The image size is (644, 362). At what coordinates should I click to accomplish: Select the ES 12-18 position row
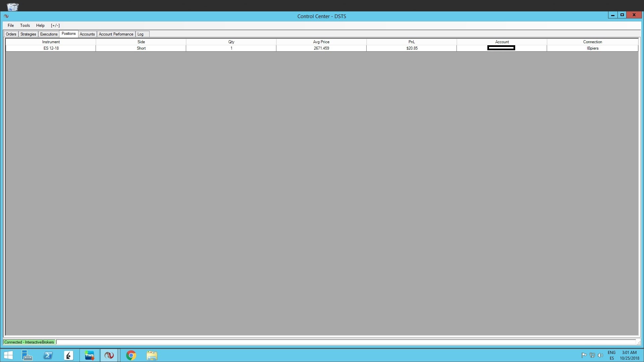point(51,48)
